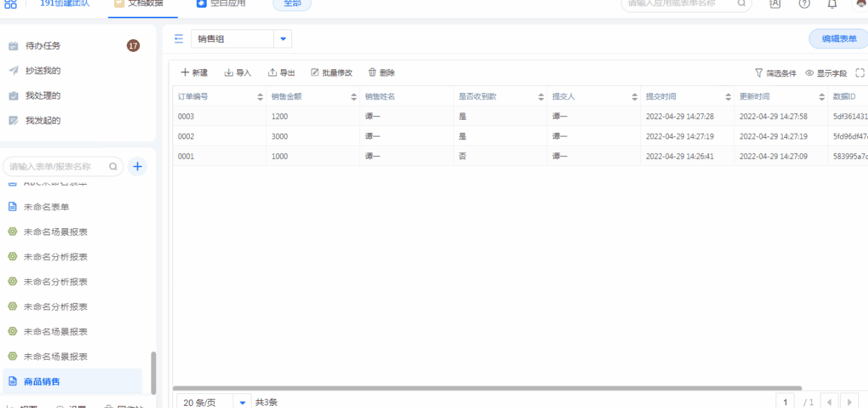Focus the 请输入表单/报表名称 search field
Image resolution: width=868 pixels, height=408 pixels.
coord(56,167)
